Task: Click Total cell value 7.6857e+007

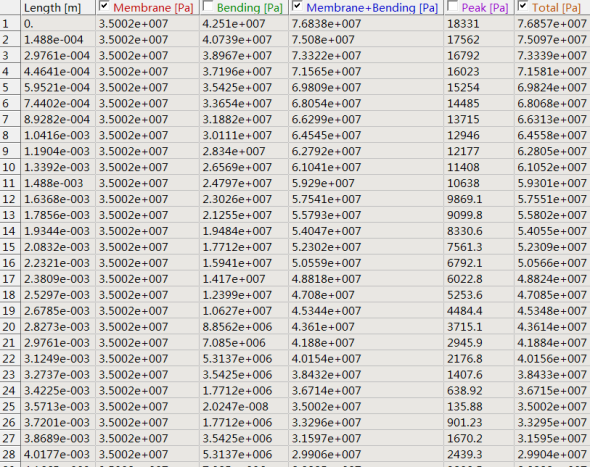Action: tap(552, 24)
